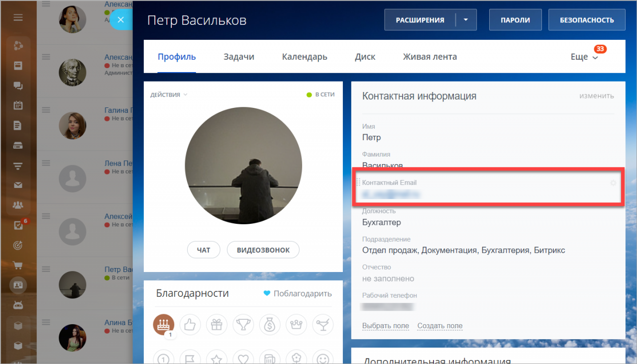Click the Выбрать поле link
This screenshot has width=637, height=364.
[386, 326]
